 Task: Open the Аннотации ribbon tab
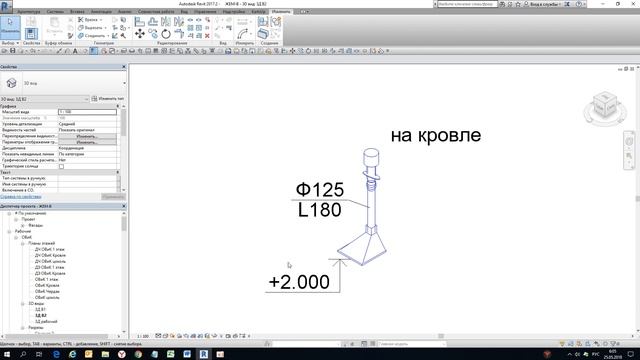(x=101, y=12)
